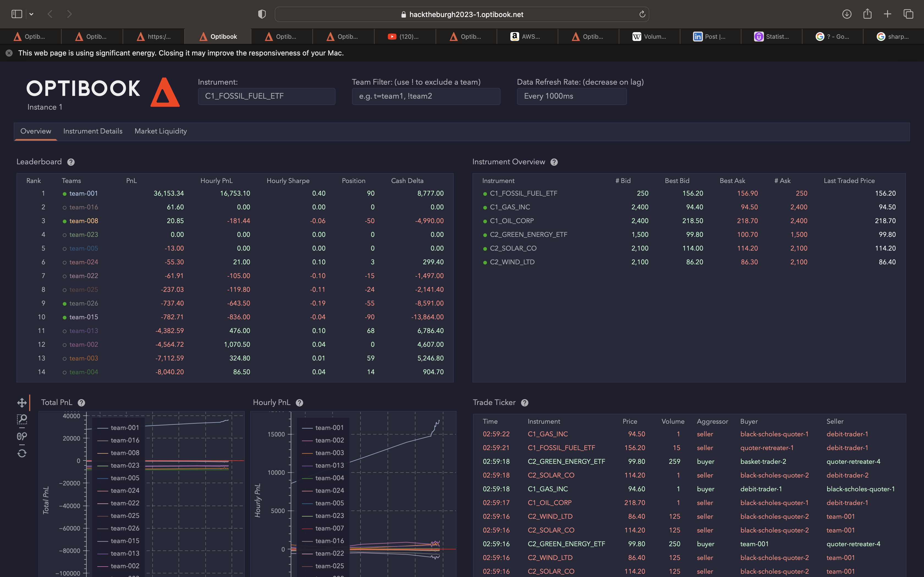Select the Pan chart tool

click(x=22, y=403)
